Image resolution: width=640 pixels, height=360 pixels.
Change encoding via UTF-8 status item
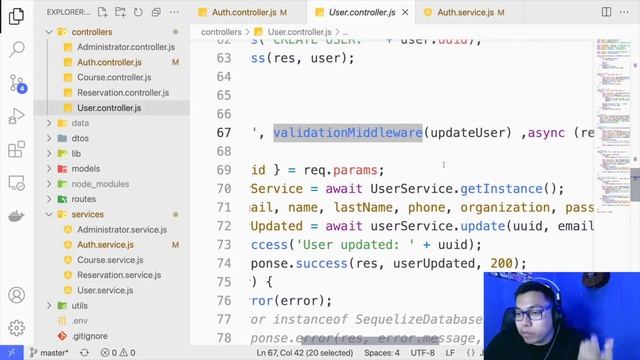pos(422,352)
